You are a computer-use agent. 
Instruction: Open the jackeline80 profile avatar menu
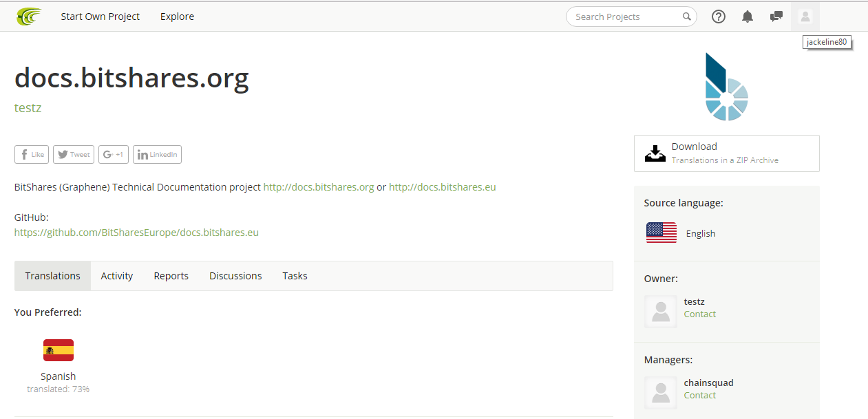pyautogui.click(x=805, y=17)
